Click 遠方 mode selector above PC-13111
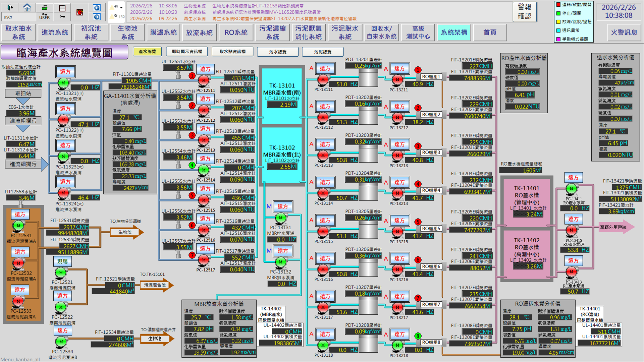The image size is (644, 362). coord(325,68)
